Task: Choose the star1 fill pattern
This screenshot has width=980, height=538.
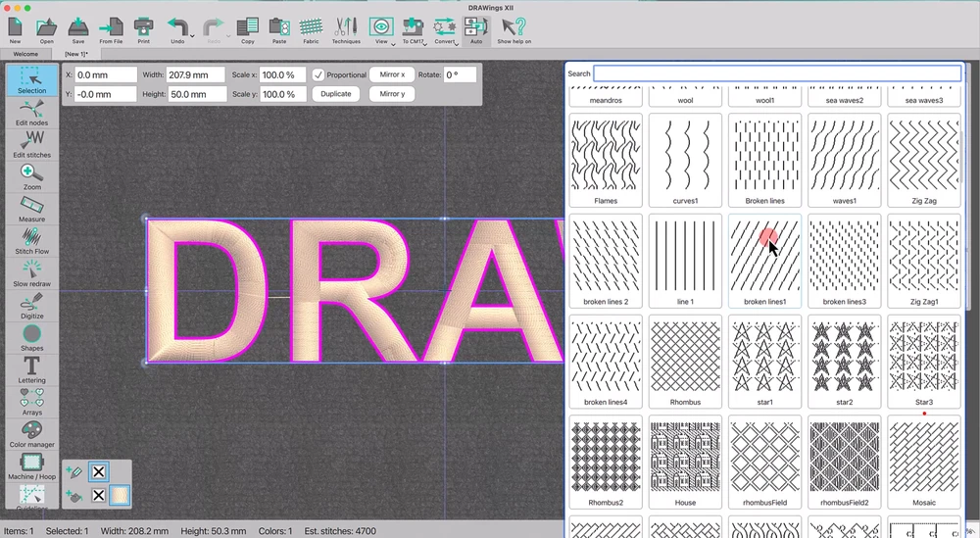Action: 764,362
